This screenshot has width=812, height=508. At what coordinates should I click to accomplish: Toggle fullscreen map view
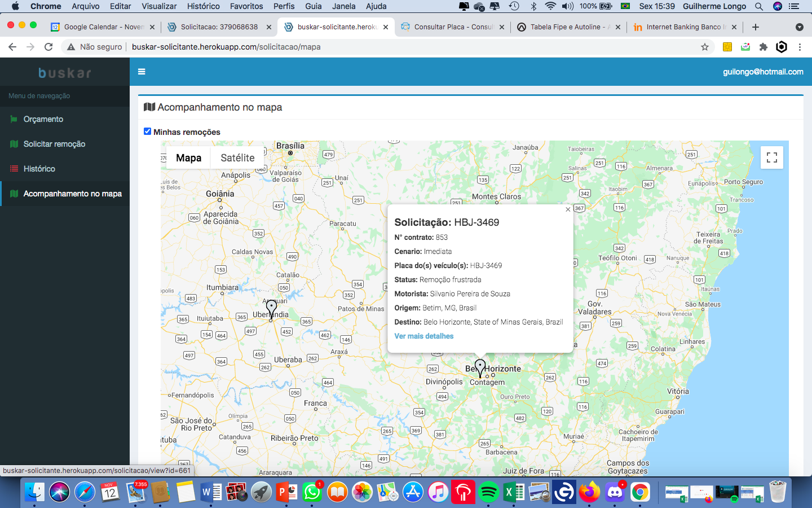(772, 157)
